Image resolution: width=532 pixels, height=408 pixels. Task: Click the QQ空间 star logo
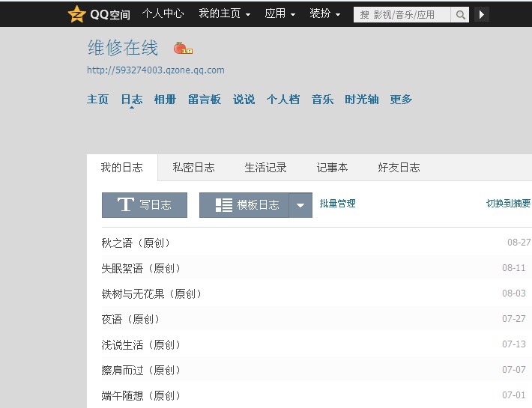[x=77, y=14]
